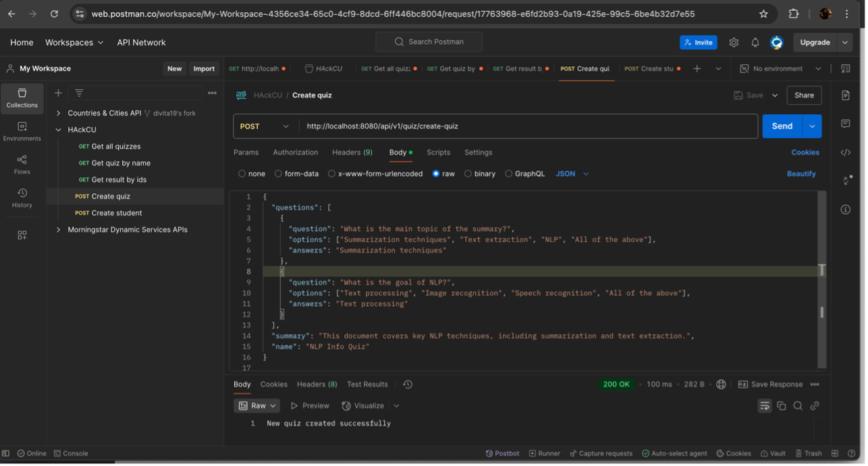Image resolution: width=868 pixels, height=466 pixels.
Task: Click the link icon in response toolbar
Action: [815, 406]
